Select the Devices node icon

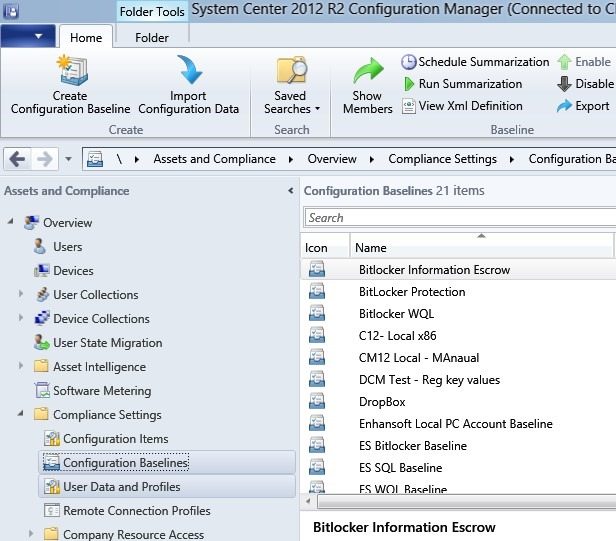coord(42,271)
